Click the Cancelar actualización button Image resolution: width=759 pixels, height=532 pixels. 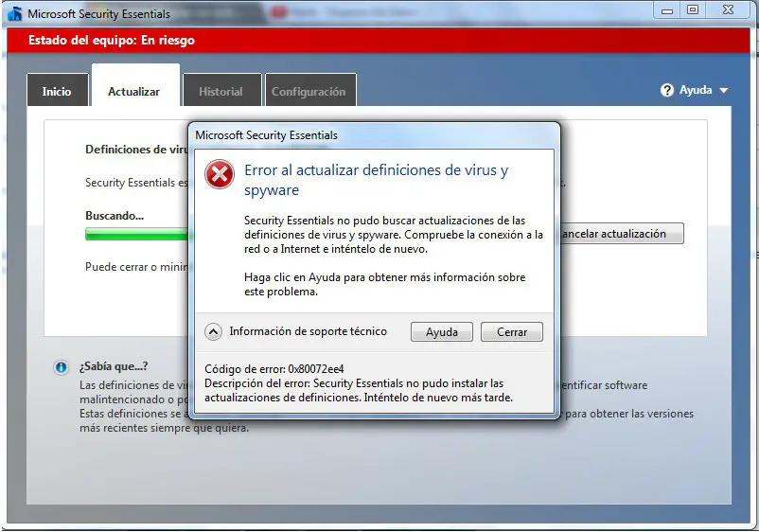(622, 234)
